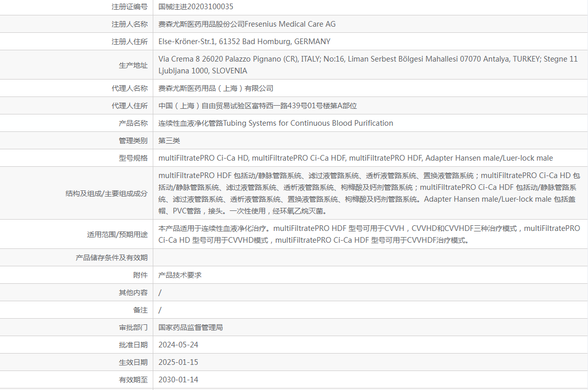
Task: Click the 代理人名称 label
Action: 129,89
